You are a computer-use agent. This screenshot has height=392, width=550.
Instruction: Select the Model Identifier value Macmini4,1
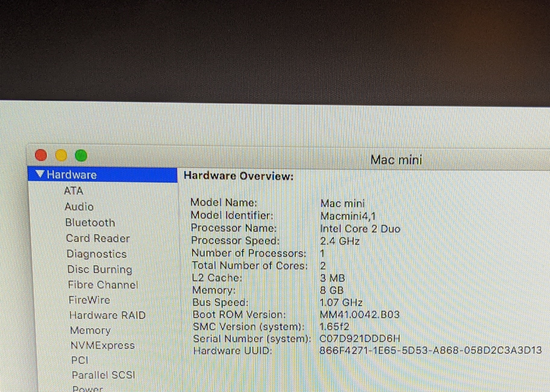pos(348,216)
